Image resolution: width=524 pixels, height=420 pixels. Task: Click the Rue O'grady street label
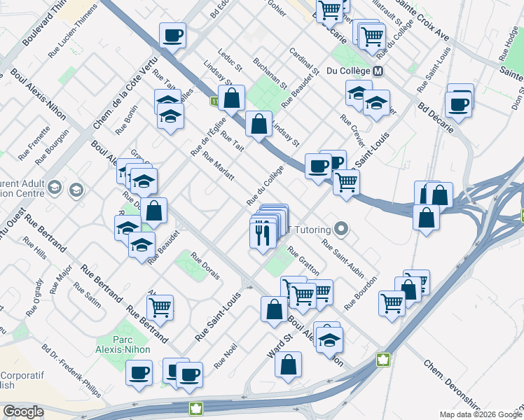coord(35,297)
